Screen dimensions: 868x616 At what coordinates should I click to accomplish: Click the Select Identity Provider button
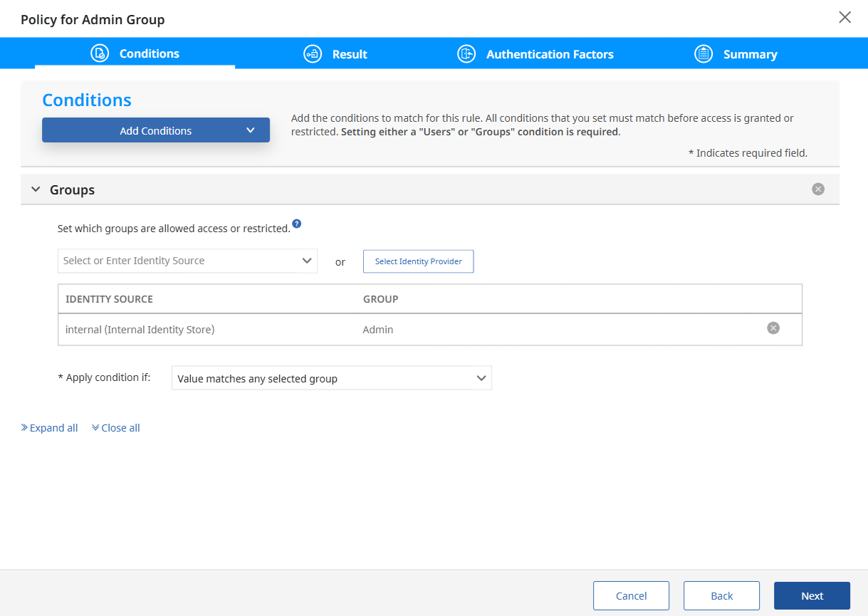pos(418,261)
